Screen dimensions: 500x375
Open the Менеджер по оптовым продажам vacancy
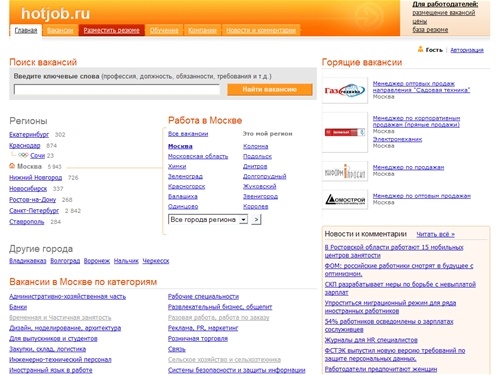click(x=422, y=196)
